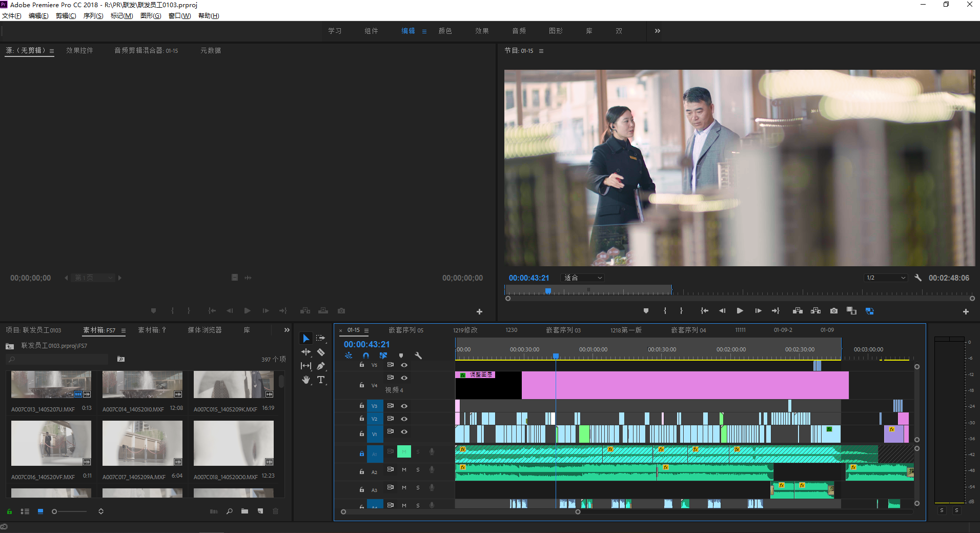Unmute track A1 via M button
The width and height of the screenshot is (980, 533).
(404, 452)
